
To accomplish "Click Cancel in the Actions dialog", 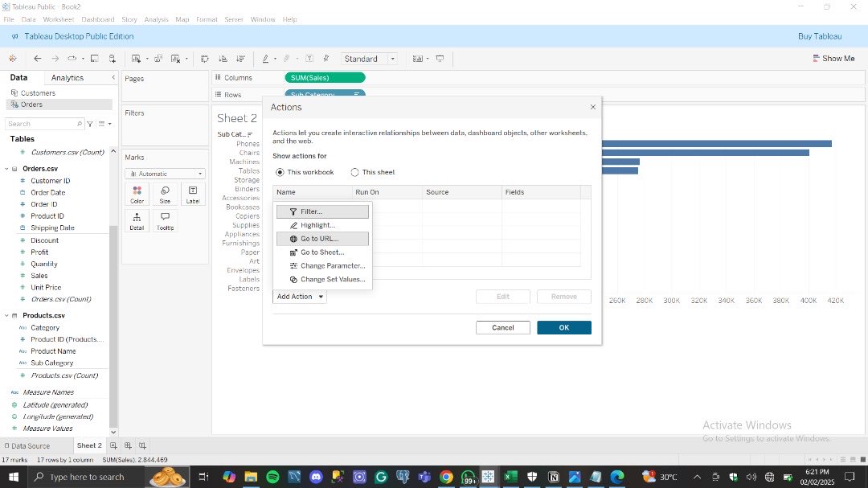I will 502,327.
